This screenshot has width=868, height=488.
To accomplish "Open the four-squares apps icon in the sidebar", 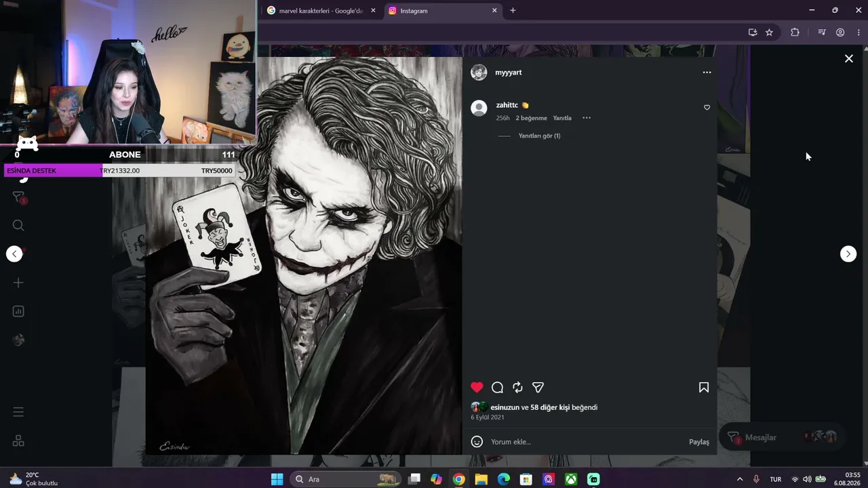I will click(x=18, y=441).
